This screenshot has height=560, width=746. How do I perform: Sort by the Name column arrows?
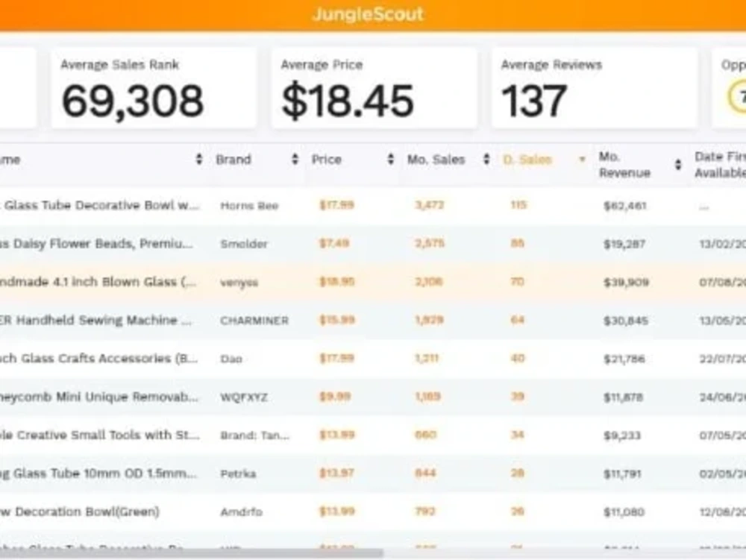199,160
